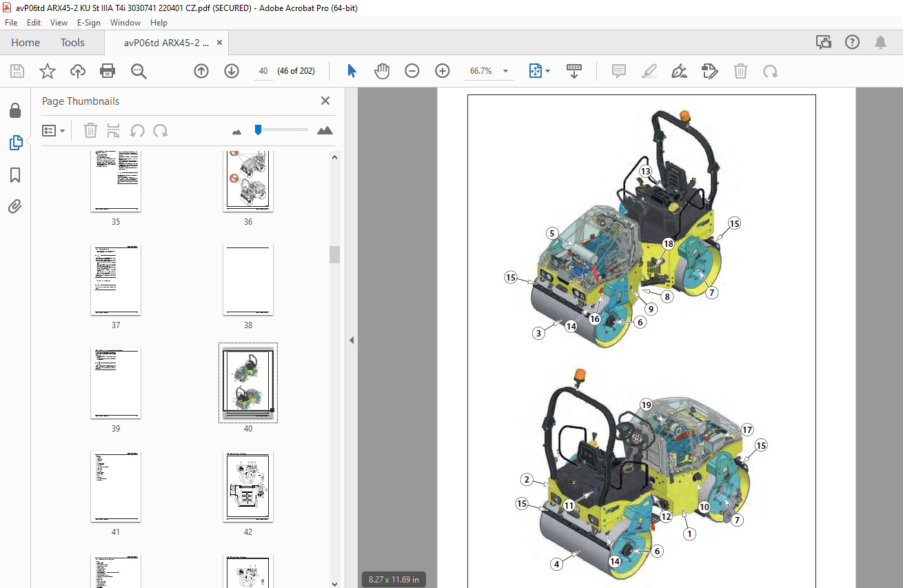
Task: Click the insert page break icon in the panel
Action: (x=114, y=130)
